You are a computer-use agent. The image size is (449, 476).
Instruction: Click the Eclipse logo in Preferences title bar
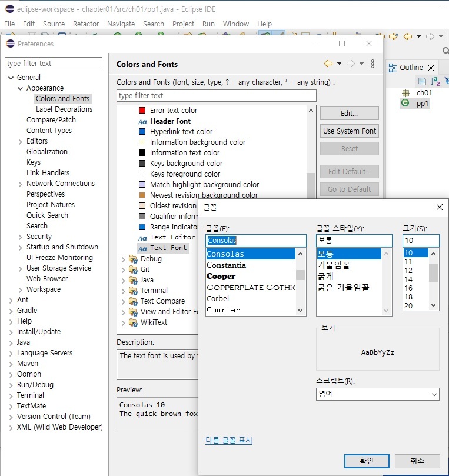11,44
